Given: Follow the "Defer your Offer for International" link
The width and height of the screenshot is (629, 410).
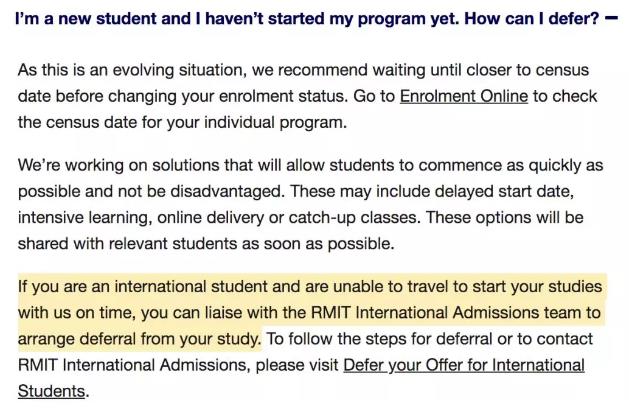Looking at the screenshot, I should (x=464, y=365).
